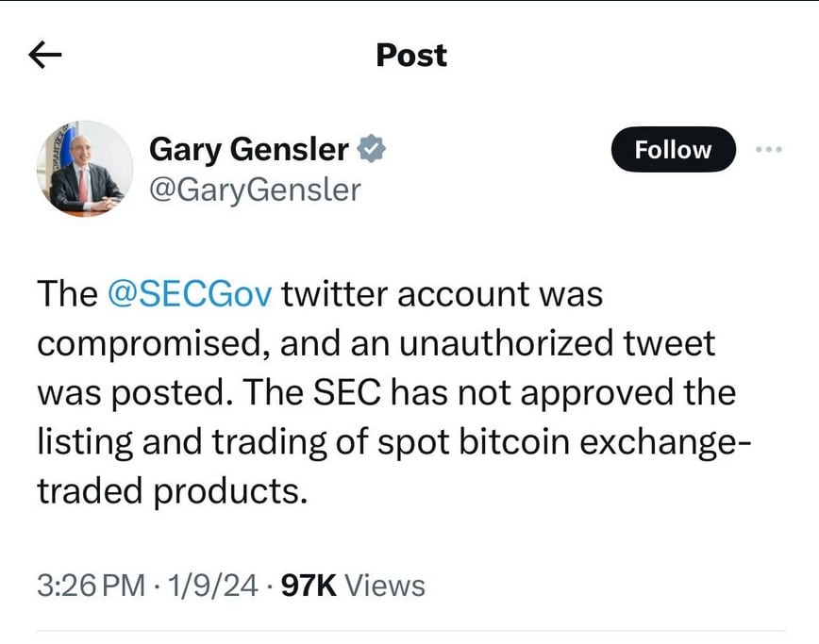Viewport: 819px width, 644px height.
Task: Click the 1/9/24 post date
Action: coord(213,586)
